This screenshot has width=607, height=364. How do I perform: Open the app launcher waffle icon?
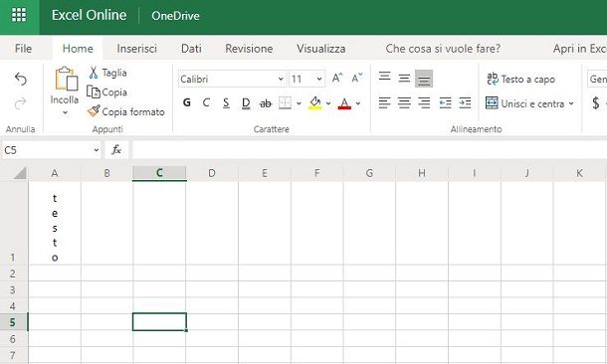[x=19, y=15]
